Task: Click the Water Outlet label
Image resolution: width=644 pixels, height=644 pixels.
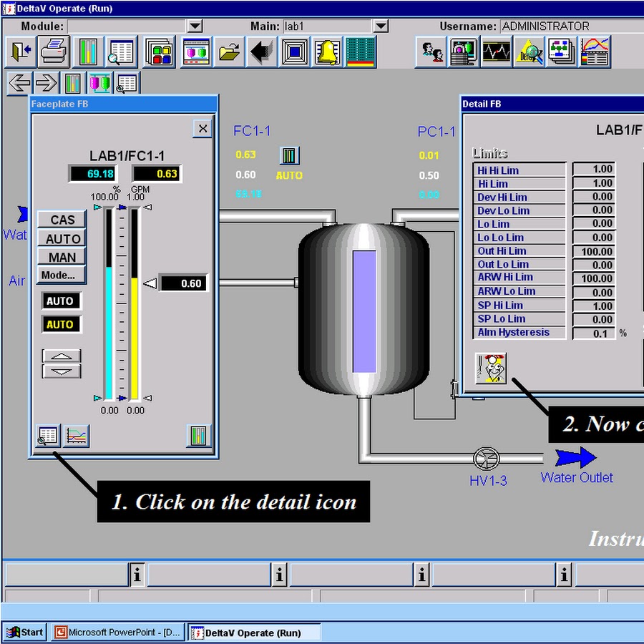Action: tap(577, 478)
